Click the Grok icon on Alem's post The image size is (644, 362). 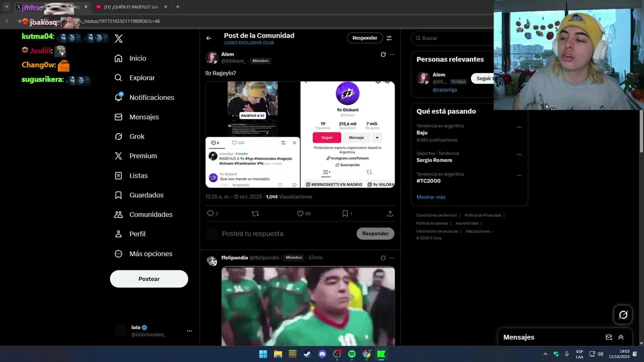click(383, 54)
